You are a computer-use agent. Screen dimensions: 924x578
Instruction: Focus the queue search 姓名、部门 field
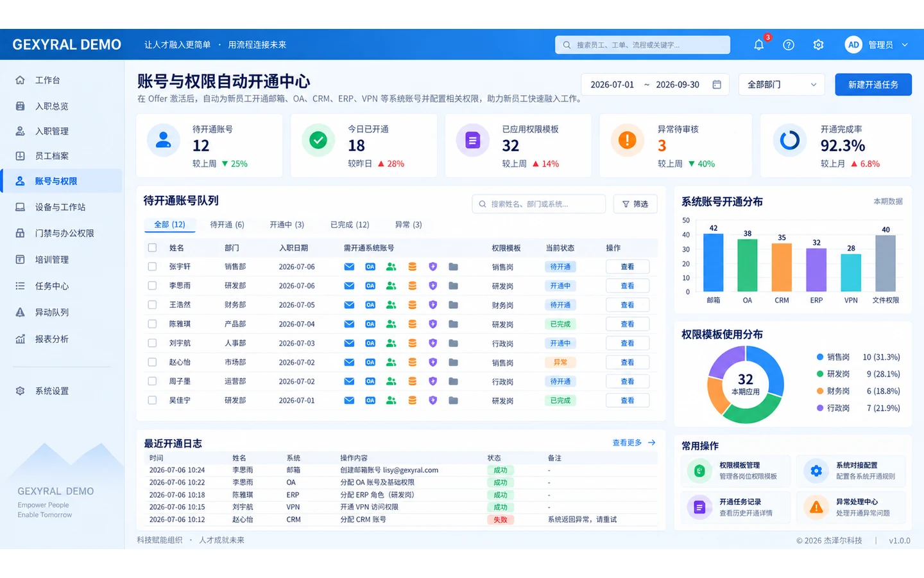[538, 204]
